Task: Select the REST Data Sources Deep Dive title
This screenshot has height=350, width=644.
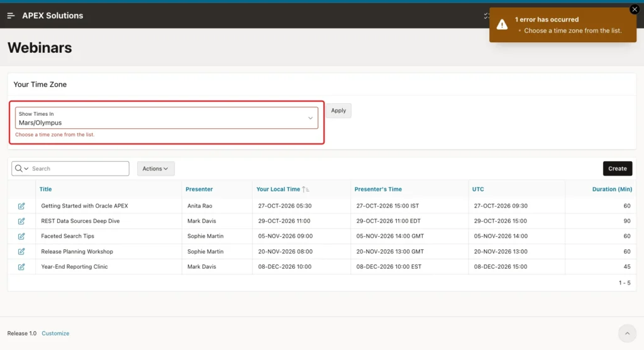Action: click(x=80, y=221)
